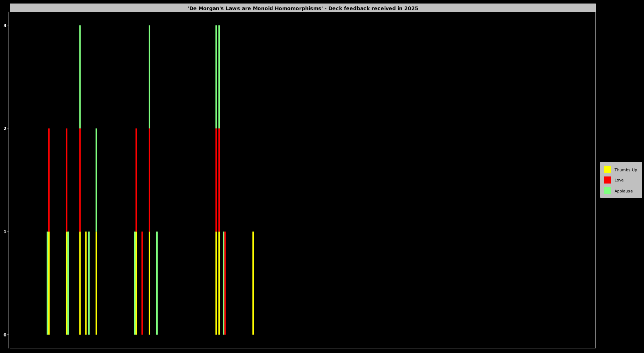Click the y-axis label 2
644x353 pixels.
tap(5, 128)
